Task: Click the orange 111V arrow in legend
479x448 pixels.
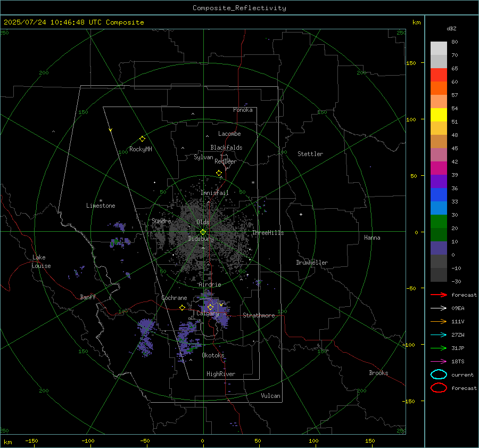Action: pyautogui.click(x=439, y=321)
